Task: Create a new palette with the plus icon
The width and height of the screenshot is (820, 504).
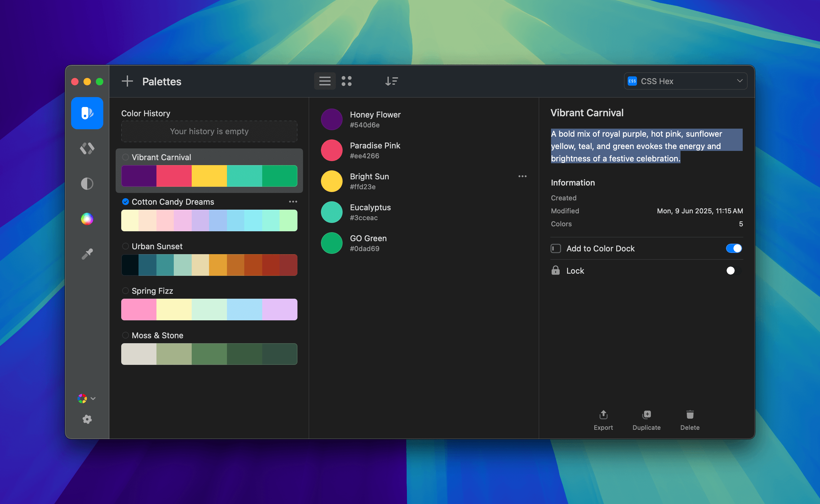Action: point(127,81)
